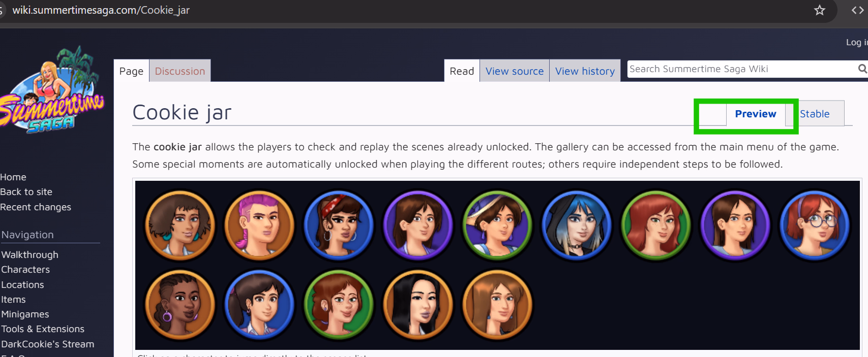This screenshot has height=357, width=868.
Task: Go to Walkthrough in sidebar
Action: click(30, 254)
